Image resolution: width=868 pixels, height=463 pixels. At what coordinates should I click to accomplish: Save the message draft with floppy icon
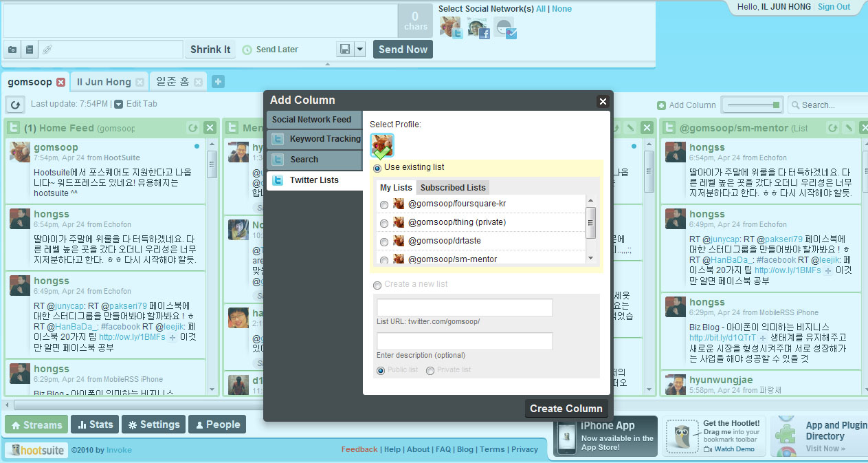345,49
